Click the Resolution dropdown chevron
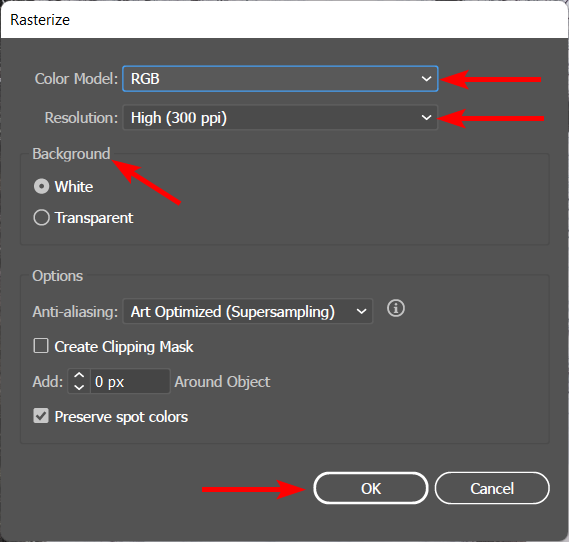This screenshot has height=542, width=569. [426, 118]
